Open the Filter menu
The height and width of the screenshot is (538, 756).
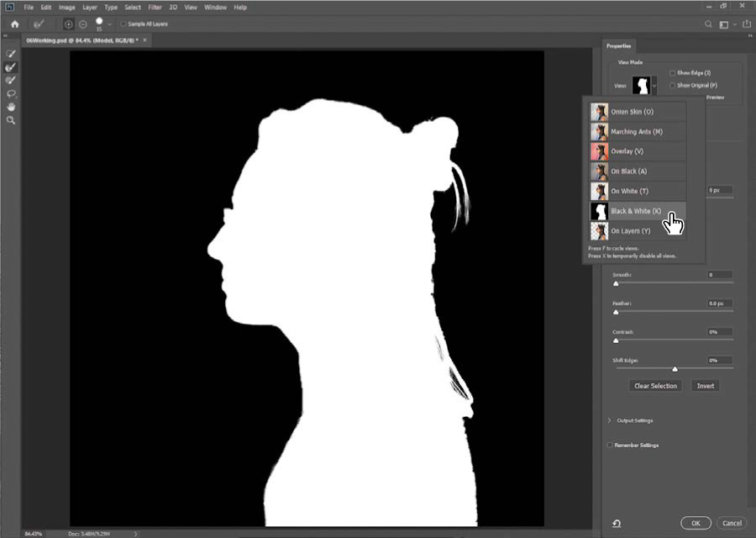pyautogui.click(x=155, y=7)
